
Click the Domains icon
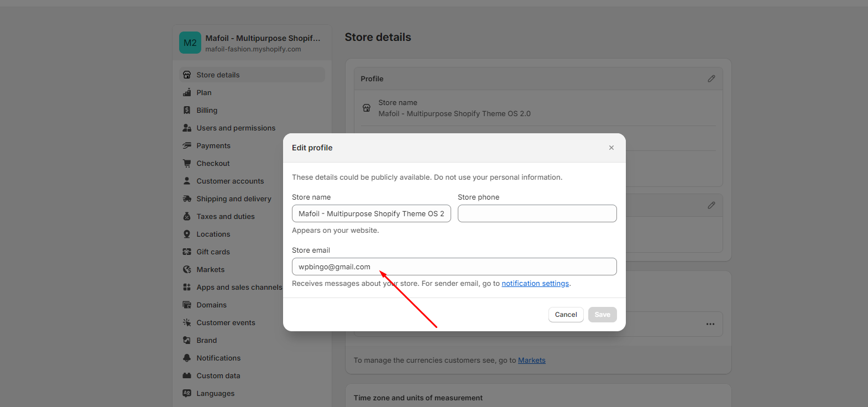[187, 305]
